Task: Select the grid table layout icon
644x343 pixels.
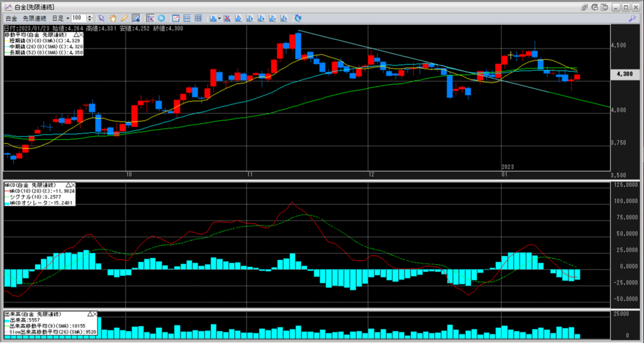Action: (198, 18)
